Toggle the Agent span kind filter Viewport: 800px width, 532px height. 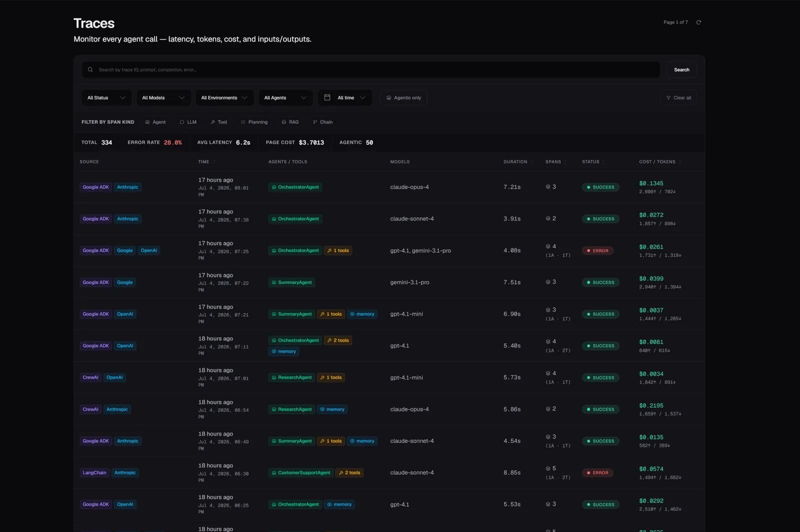pyautogui.click(x=155, y=122)
